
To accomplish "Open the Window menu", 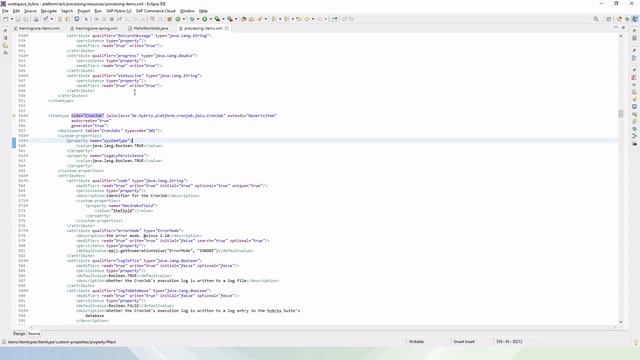I will (x=187, y=11).
